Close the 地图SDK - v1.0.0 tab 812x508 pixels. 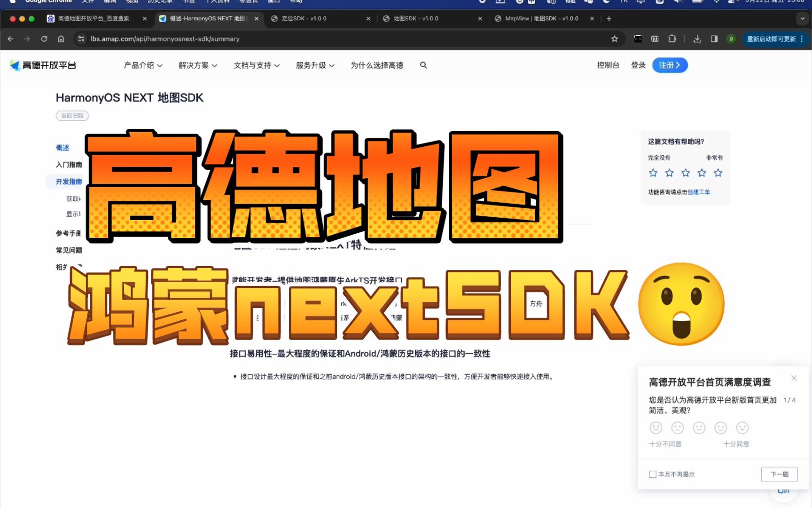pos(480,19)
